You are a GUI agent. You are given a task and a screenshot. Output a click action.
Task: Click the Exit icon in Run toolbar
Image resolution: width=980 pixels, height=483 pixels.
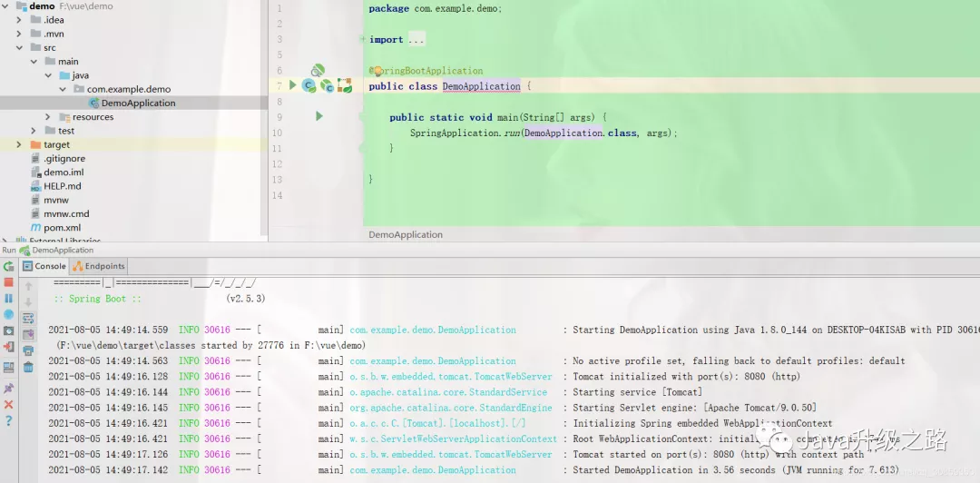(9, 346)
